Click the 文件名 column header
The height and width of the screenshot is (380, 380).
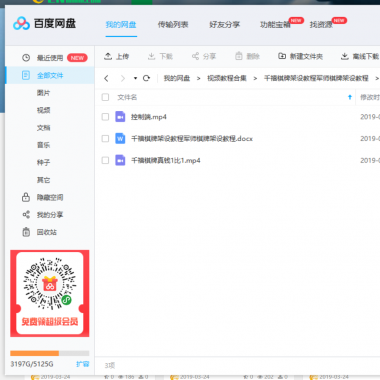[x=127, y=97]
